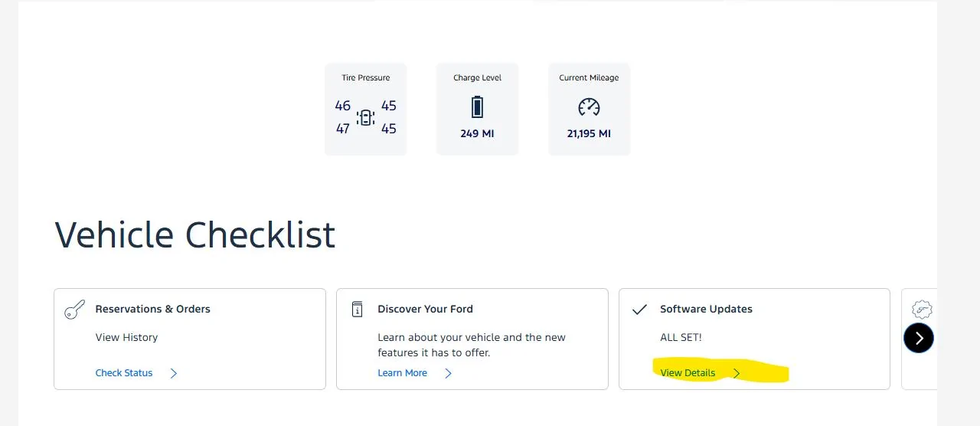Screen dimensions: 980x426
Task: Advance the checklist carousel with black arrow
Action: pos(919,338)
